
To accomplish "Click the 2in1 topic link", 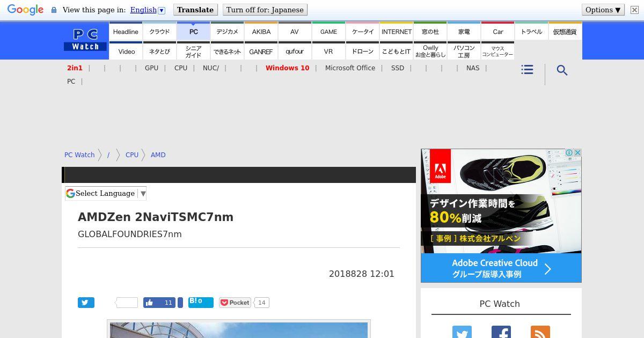I will [75, 68].
